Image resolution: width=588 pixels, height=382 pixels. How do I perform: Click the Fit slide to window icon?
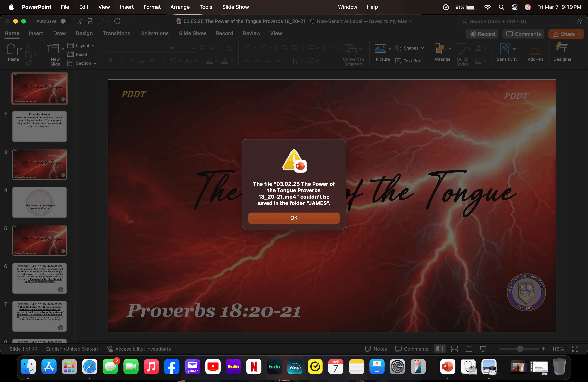(x=575, y=349)
